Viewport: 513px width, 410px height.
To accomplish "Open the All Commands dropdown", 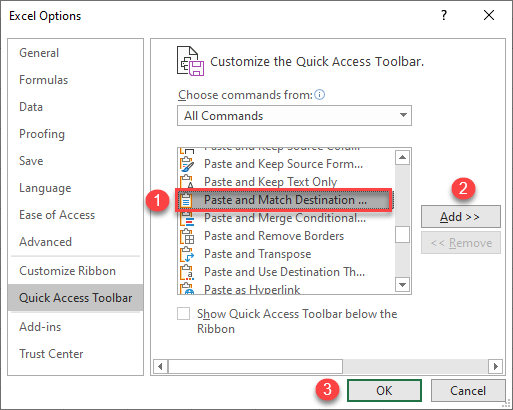I will (x=294, y=116).
